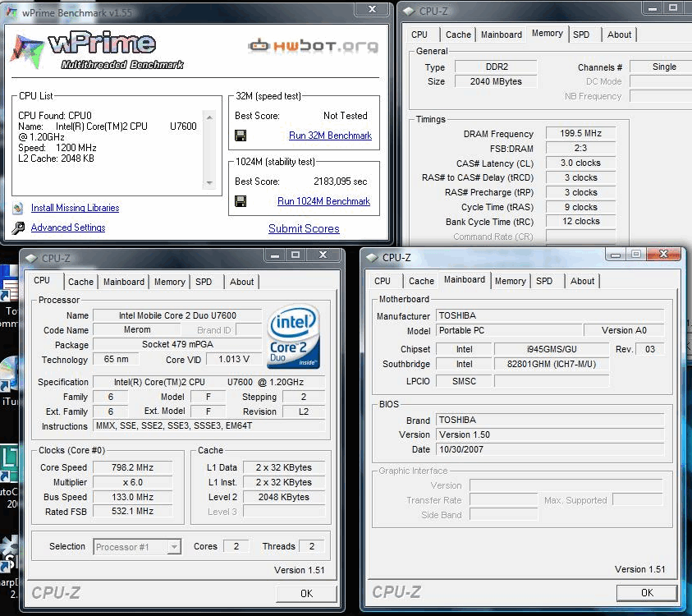
Task: Switch to SPD tab in Memory window
Action: [x=581, y=34]
